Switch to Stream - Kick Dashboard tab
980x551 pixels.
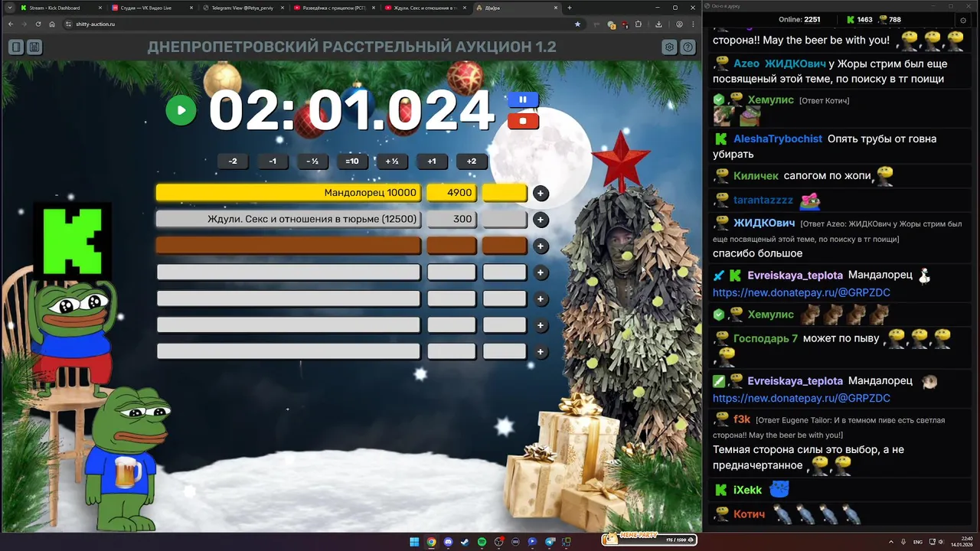coord(60,8)
